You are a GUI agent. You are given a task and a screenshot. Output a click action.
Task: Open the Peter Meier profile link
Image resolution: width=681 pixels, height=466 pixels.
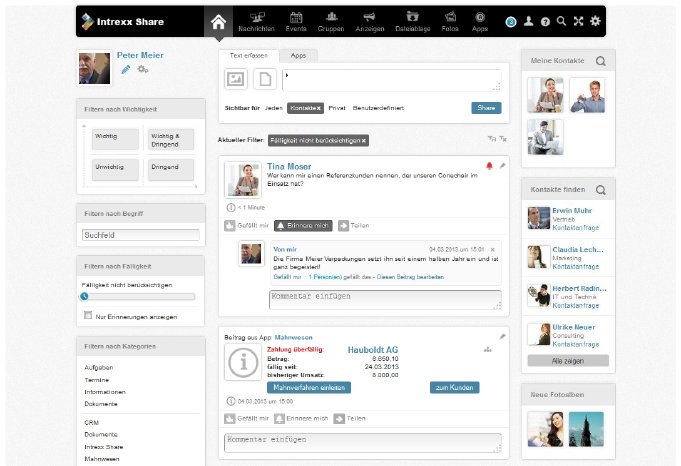coord(140,55)
